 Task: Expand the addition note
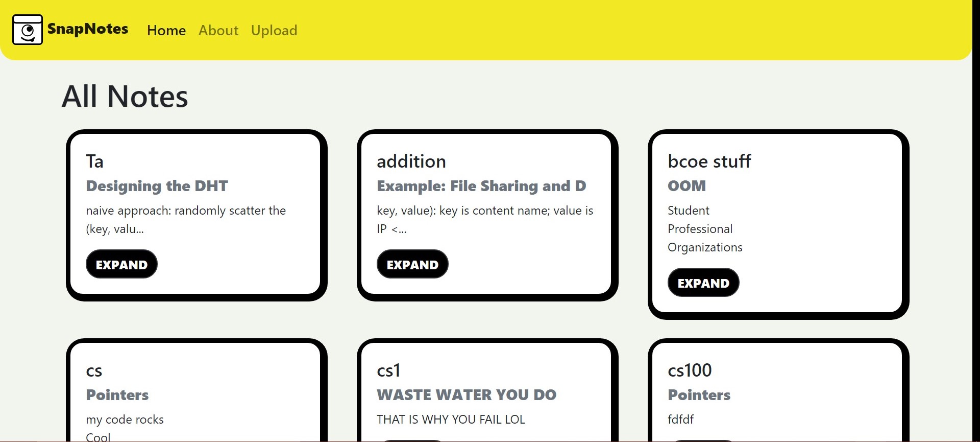(x=412, y=264)
